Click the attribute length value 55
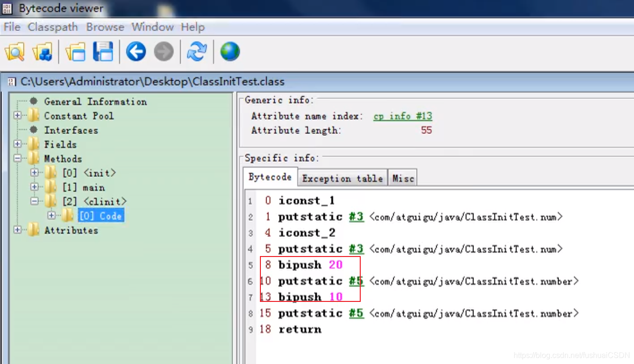The image size is (634, 364). [x=426, y=130]
